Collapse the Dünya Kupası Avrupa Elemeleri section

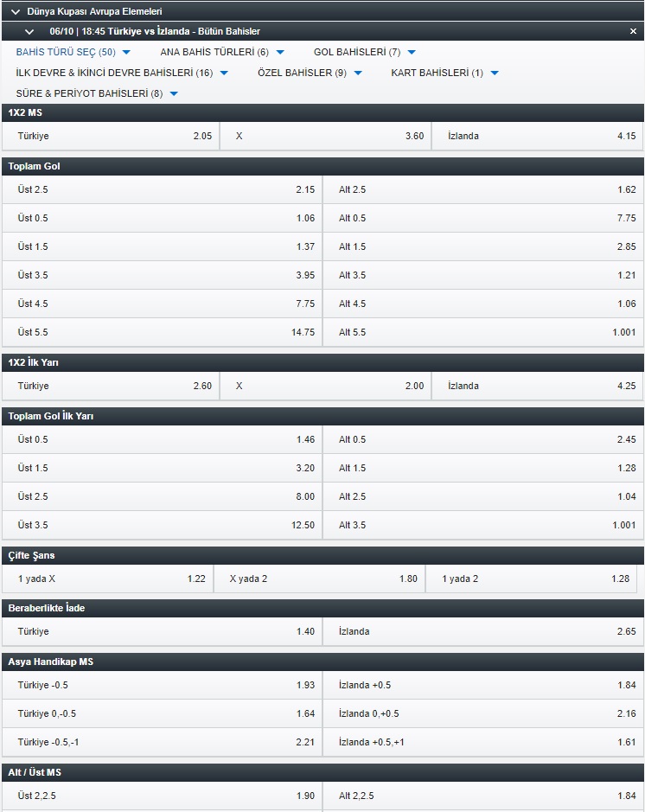16,11
